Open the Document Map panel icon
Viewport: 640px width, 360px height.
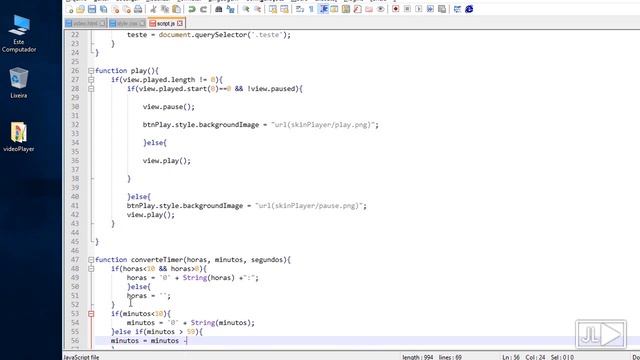pyautogui.click(x=346, y=9)
